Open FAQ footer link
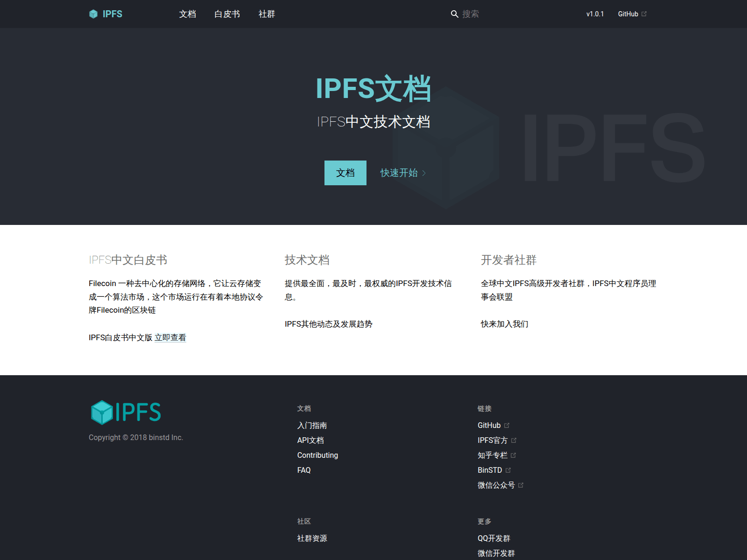 304,470
